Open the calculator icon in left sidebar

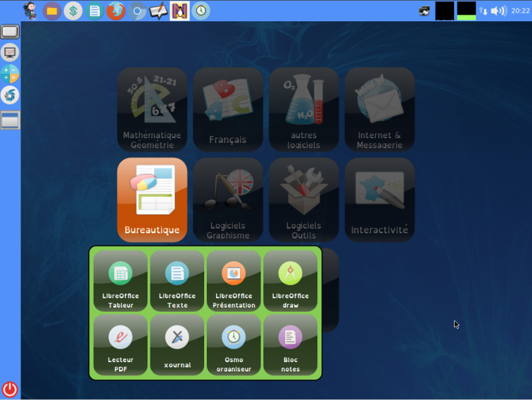tap(10, 74)
